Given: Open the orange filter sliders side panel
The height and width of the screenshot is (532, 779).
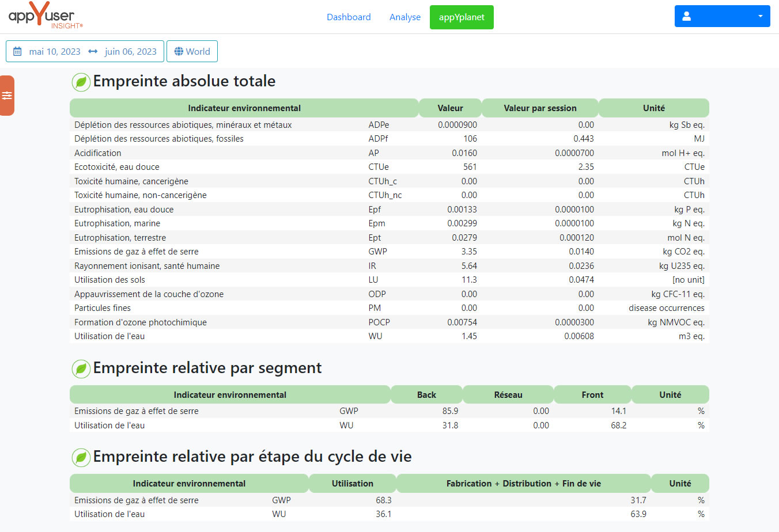Looking at the screenshot, I should coord(7,96).
